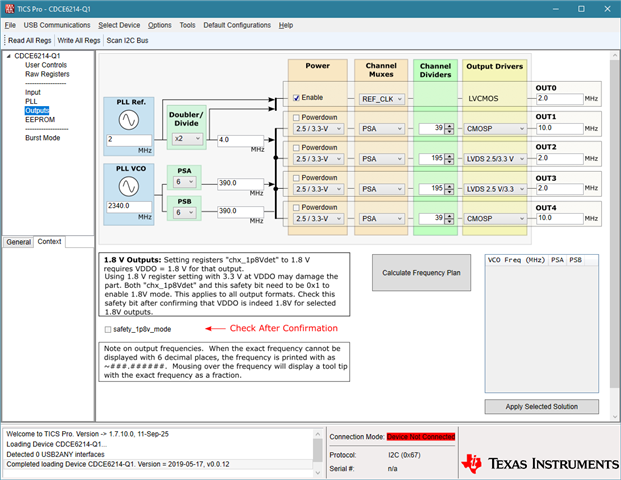Click the Texas Instruments logo
Viewport: 621px width, 480px height.
coord(540,463)
